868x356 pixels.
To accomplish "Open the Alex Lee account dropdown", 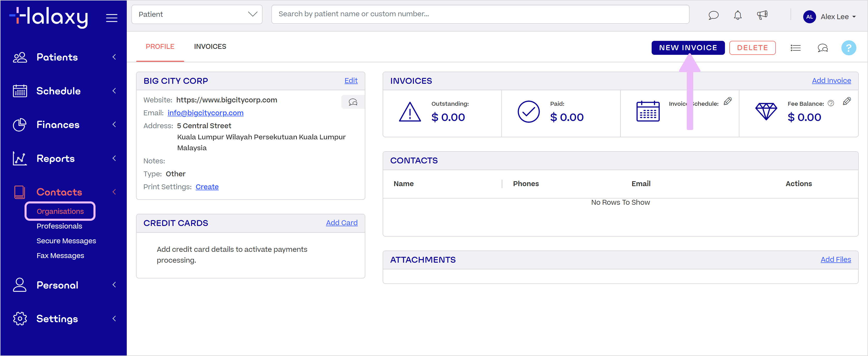I will point(838,17).
